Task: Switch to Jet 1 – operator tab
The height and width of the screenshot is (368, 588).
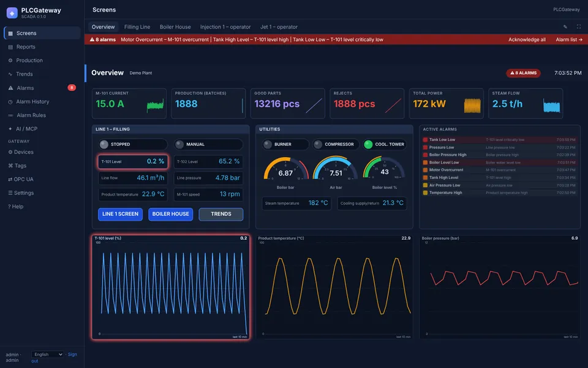Action: coord(279,27)
